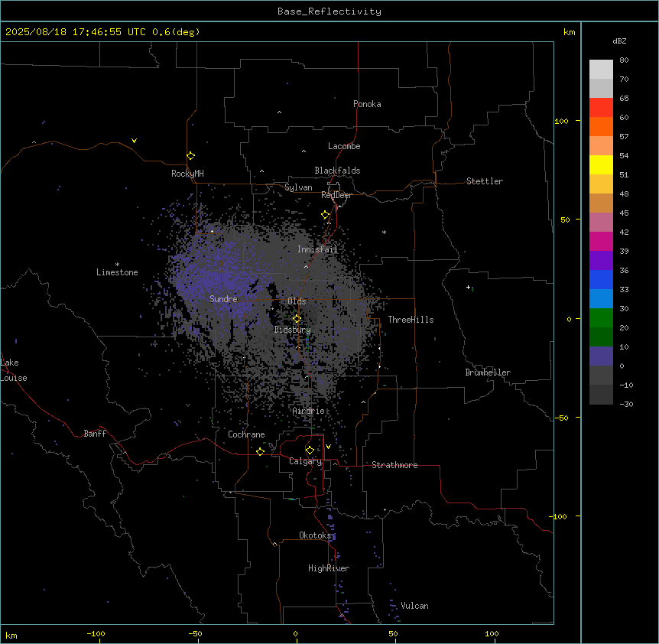Image resolution: width=659 pixels, height=644 pixels.
Task: Select the Banff map label
Action: coord(95,434)
